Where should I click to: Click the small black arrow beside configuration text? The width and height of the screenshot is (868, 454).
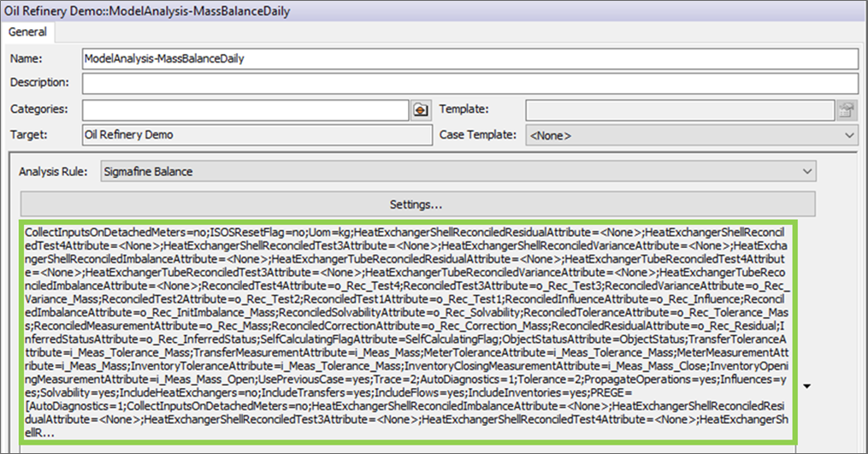(807, 386)
